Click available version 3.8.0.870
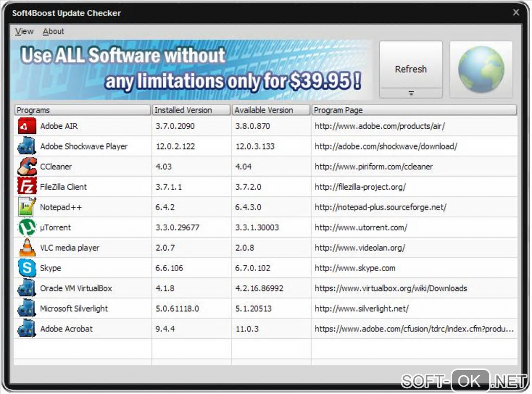This screenshot has height=394, width=532. click(x=253, y=126)
